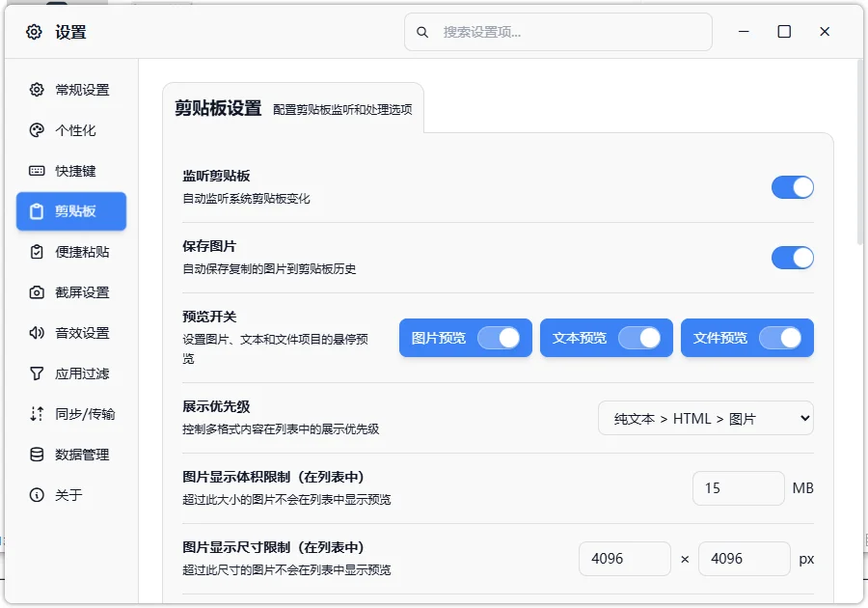This screenshot has height=608, width=868.
Task: Go to 快捷键 settings
Action: pos(71,171)
